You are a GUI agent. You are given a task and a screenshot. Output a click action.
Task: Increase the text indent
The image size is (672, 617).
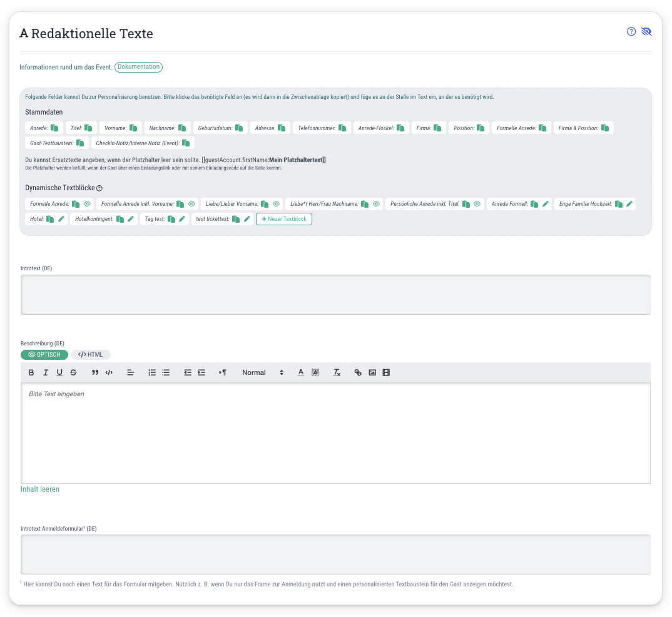click(x=201, y=372)
